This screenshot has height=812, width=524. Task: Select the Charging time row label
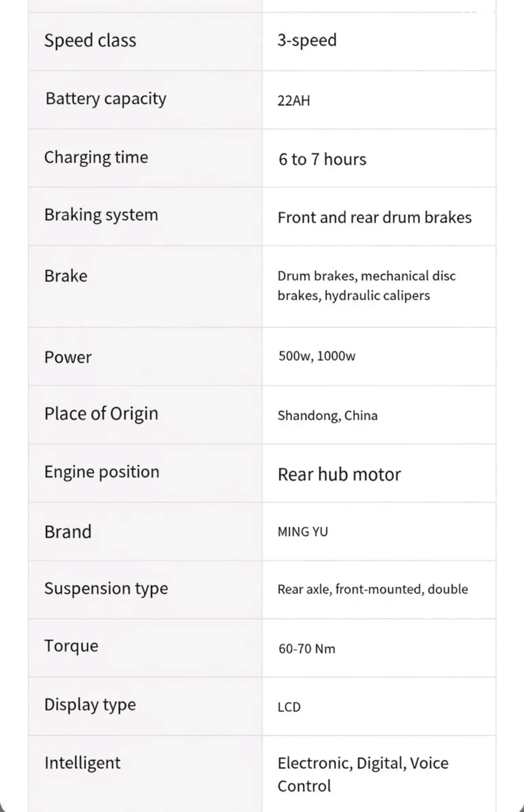click(x=96, y=157)
